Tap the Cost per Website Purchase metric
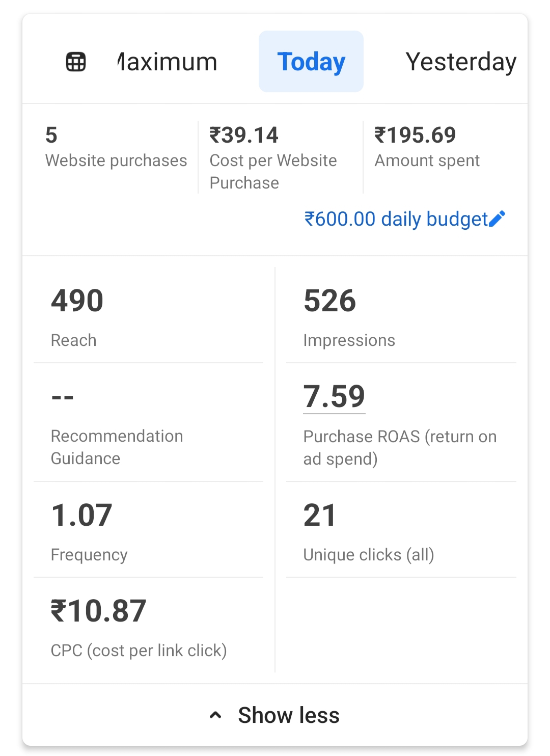The width and height of the screenshot is (550, 756). coord(273,158)
